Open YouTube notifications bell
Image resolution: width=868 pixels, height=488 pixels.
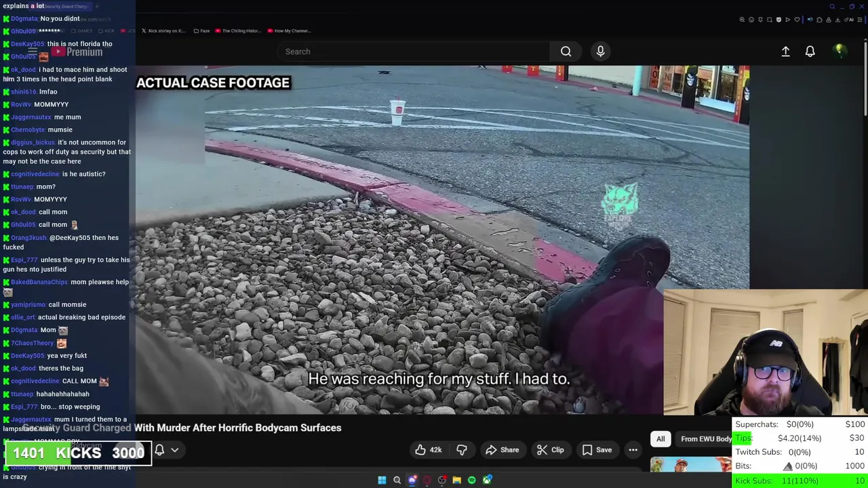[x=810, y=52]
